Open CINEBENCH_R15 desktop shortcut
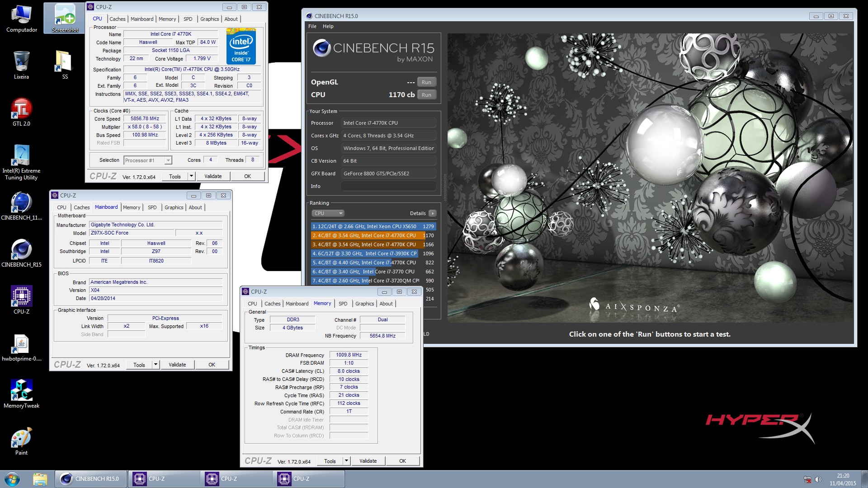This screenshot has width=868, height=488. 21,253
